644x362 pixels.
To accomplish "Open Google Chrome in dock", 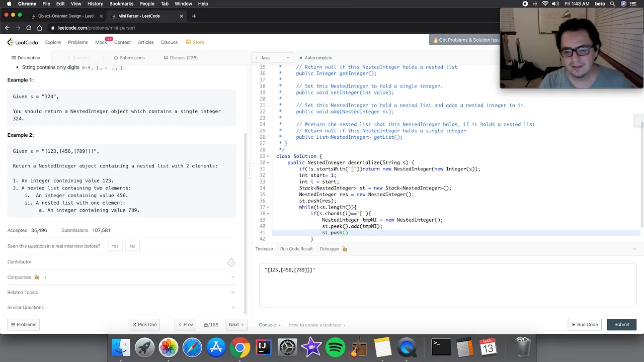I will [x=240, y=347].
